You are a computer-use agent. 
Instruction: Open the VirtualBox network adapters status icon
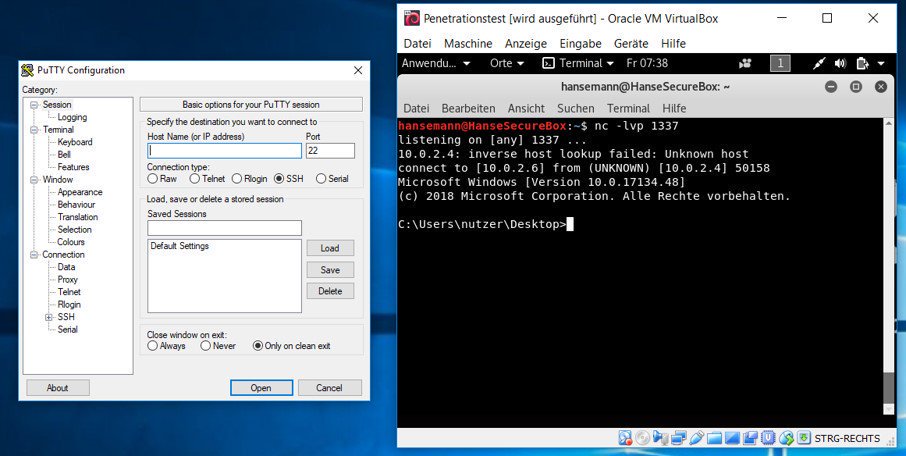point(679,438)
